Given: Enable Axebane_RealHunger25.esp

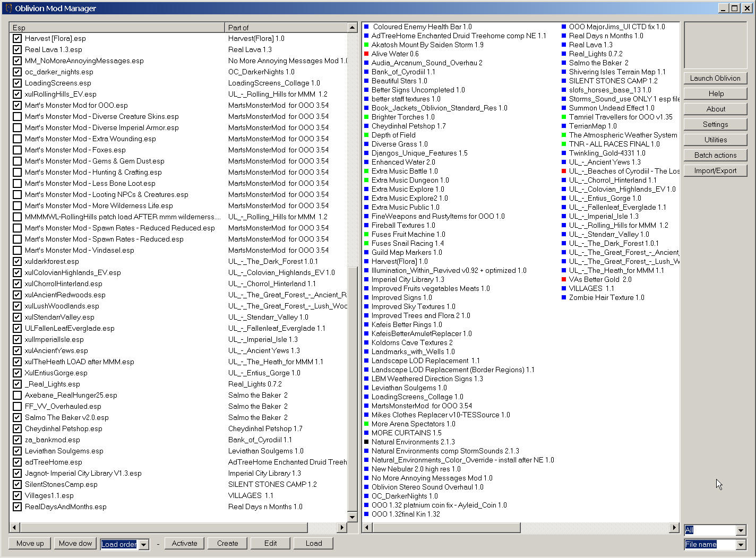Looking at the screenshot, I should [x=17, y=395].
